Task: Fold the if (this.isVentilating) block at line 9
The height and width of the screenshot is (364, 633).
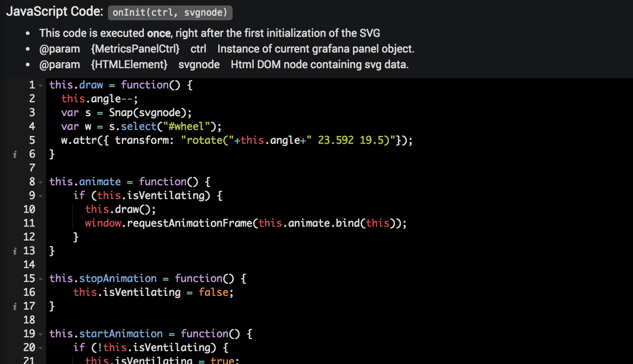Action: [x=41, y=196]
